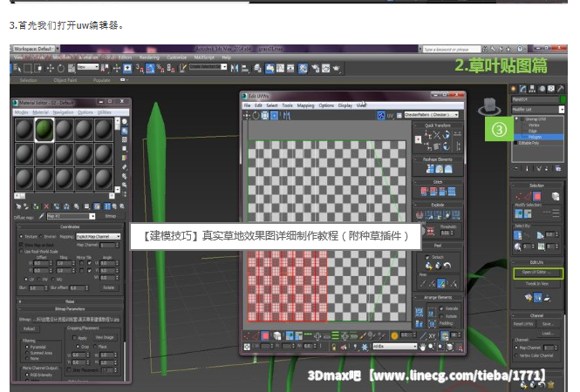Toggle Use Real-World Scale checkbox
Screen dimensions: 580x392
pyautogui.click(x=21, y=252)
